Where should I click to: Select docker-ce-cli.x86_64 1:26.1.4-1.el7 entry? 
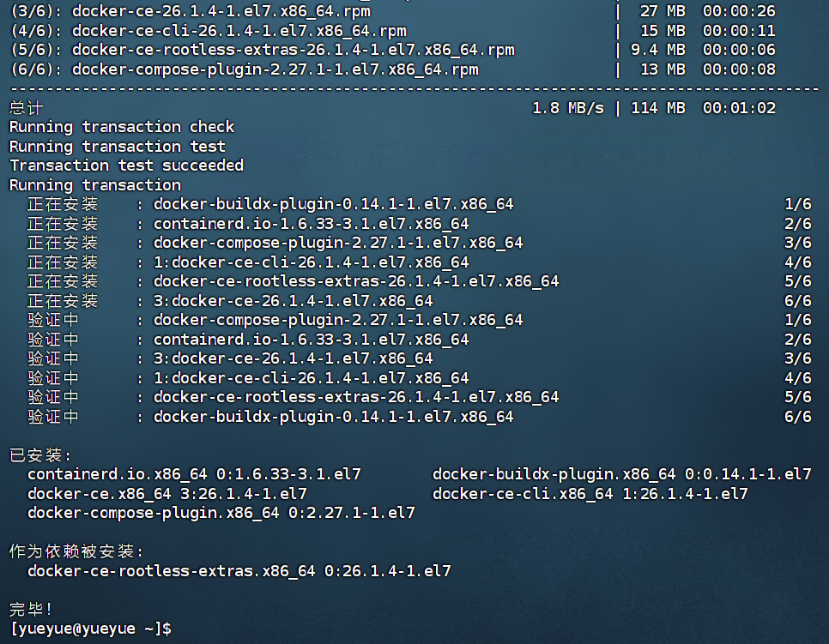point(590,493)
